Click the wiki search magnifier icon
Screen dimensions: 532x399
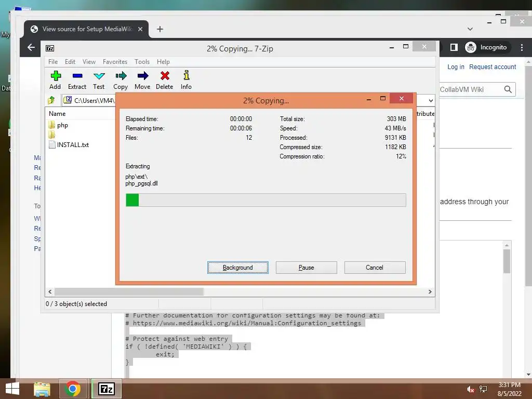(x=508, y=89)
